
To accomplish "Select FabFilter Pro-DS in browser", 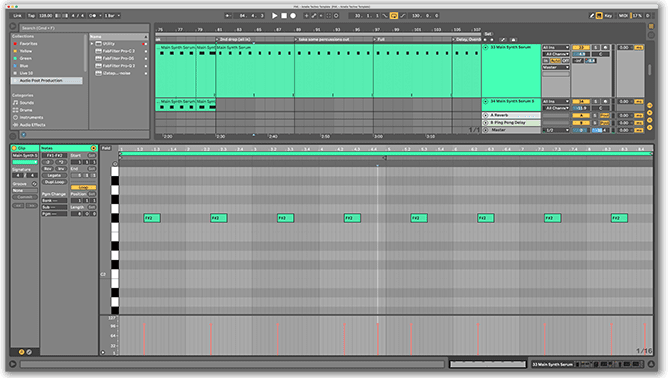I will (118, 58).
